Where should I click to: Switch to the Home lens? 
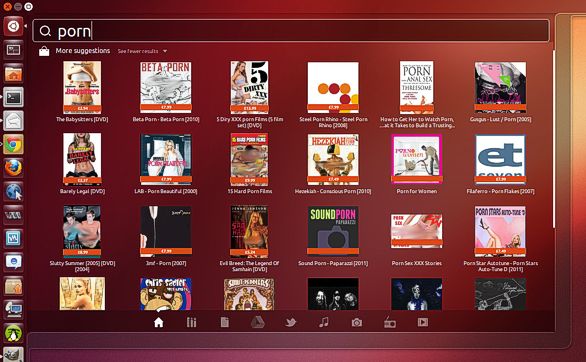click(x=158, y=322)
